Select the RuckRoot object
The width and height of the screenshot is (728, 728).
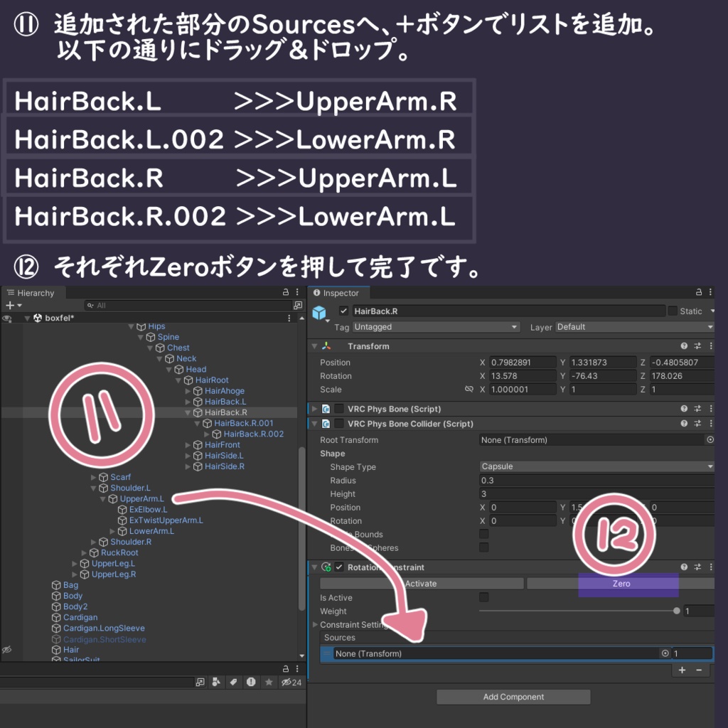(x=119, y=552)
